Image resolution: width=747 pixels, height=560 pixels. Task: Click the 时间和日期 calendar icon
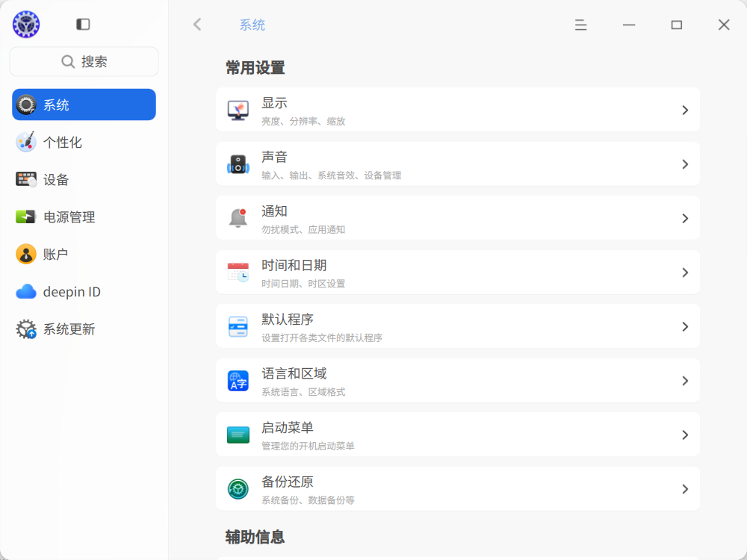[238, 273]
